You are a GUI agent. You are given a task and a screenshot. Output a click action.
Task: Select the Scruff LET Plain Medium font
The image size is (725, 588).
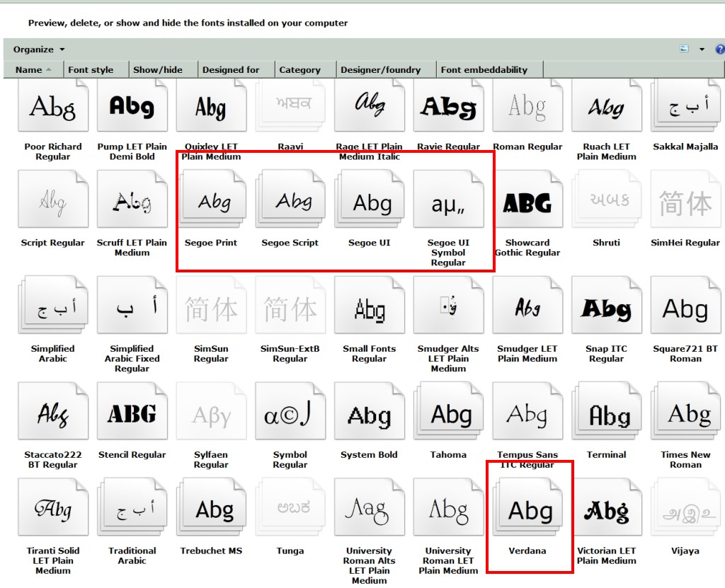(132, 200)
